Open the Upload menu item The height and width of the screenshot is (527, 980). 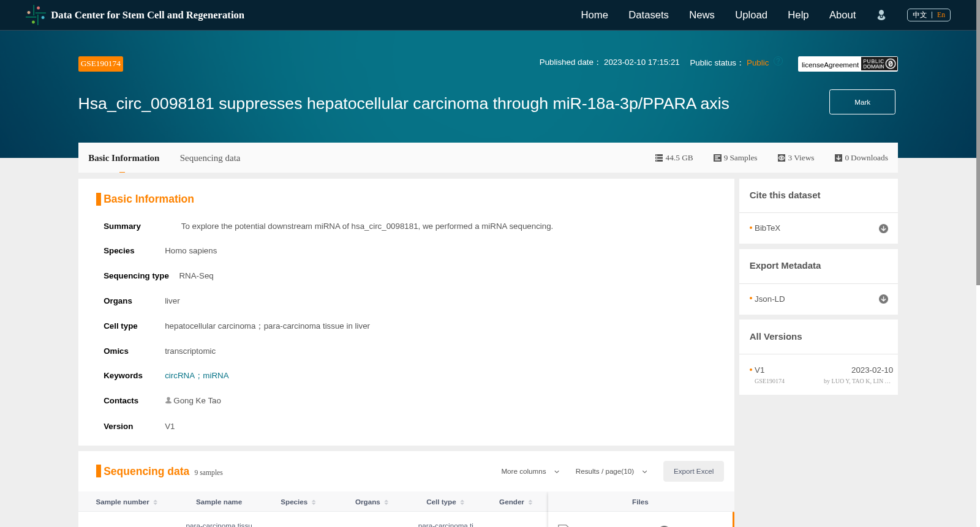(x=751, y=15)
